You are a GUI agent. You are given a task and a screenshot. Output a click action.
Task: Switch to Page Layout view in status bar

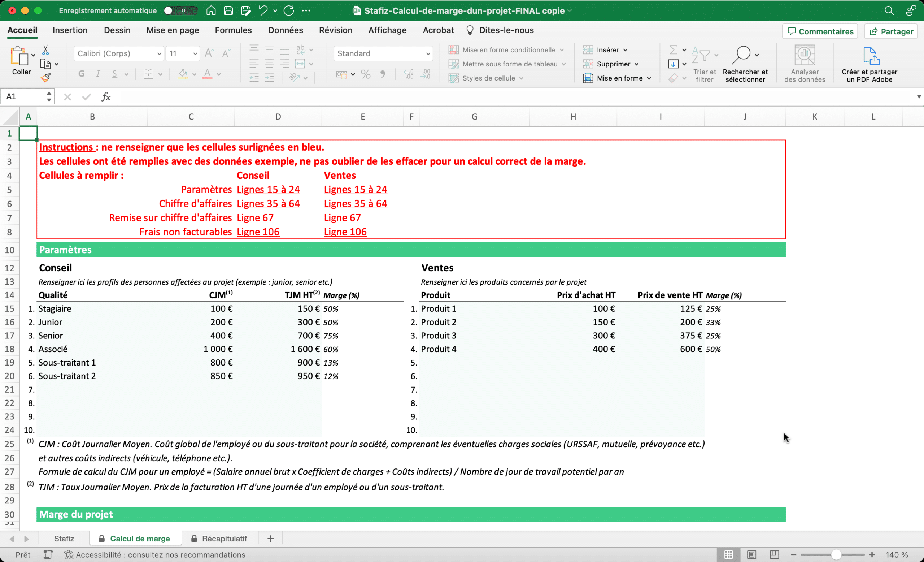coord(751,554)
